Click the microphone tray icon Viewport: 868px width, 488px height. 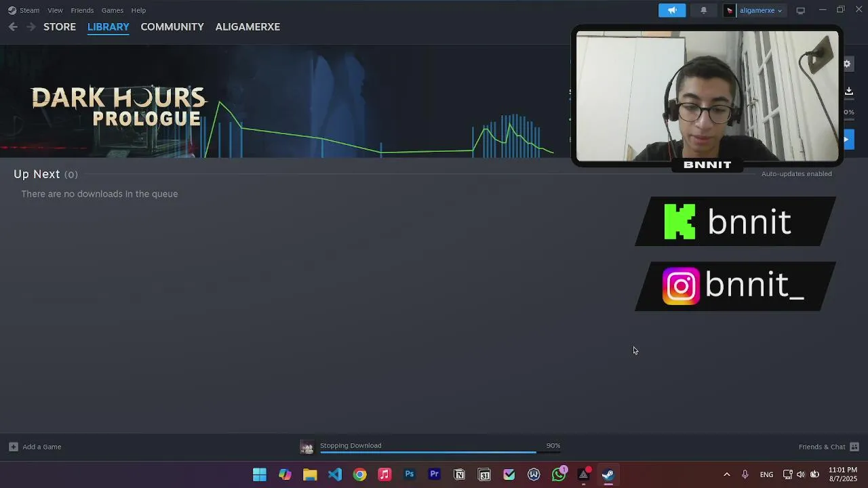pos(745,474)
